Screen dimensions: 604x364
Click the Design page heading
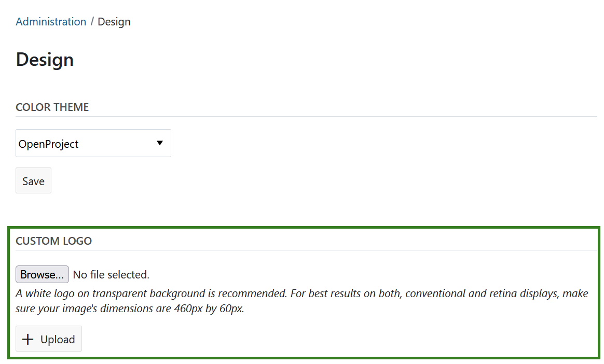point(45,60)
